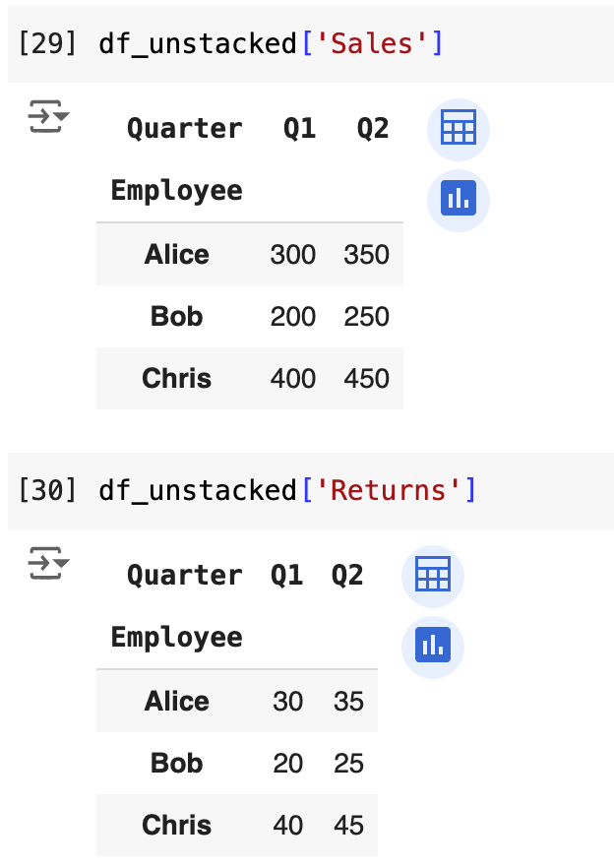This screenshot has height=868, width=614.
Task: Run cell number 29
Action: click(49, 43)
